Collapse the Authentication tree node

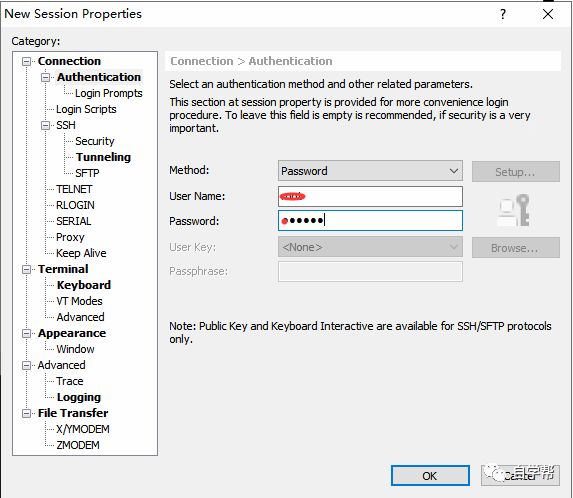(x=45, y=77)
